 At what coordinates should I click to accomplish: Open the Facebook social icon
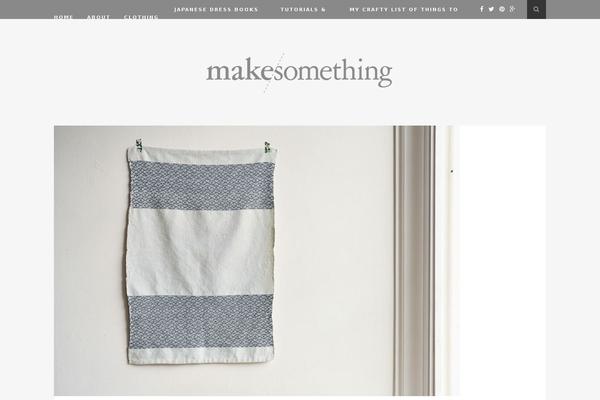[481, 9]
